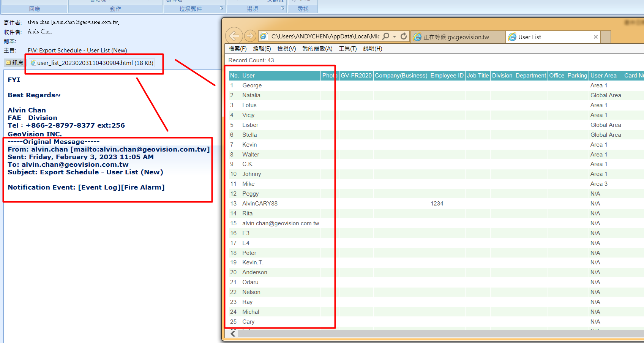Open the 工具(T) menu
The width and height of the screenshot is (644, 343).
348,49
